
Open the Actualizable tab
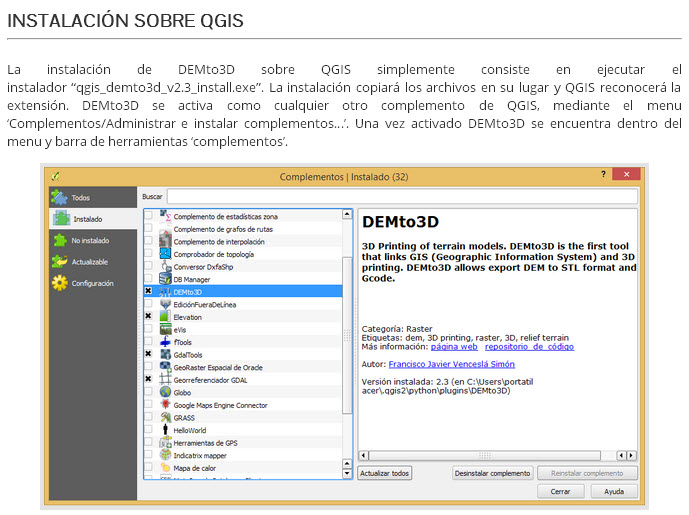tap(93, 262)
